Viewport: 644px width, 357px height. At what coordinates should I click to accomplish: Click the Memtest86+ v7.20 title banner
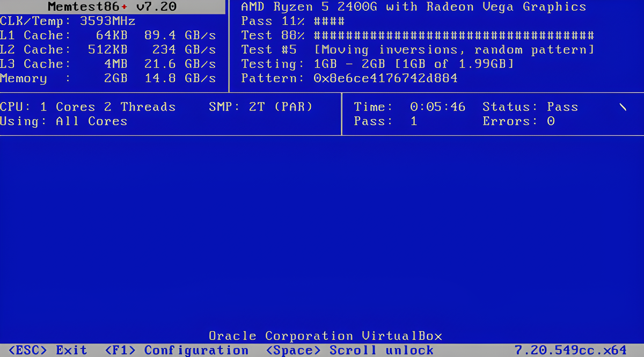pyautogui.click(x=112, y=7)
